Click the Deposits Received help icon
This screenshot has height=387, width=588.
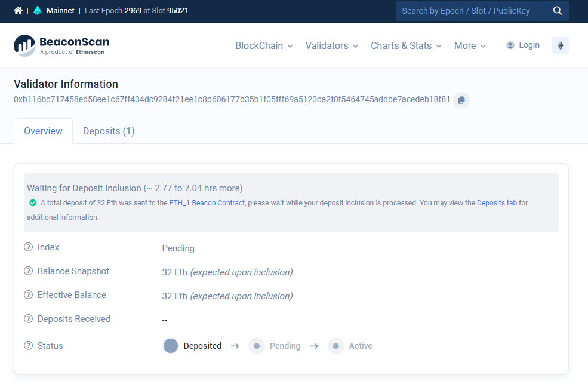pyautogui.click(x=29, y=319)
